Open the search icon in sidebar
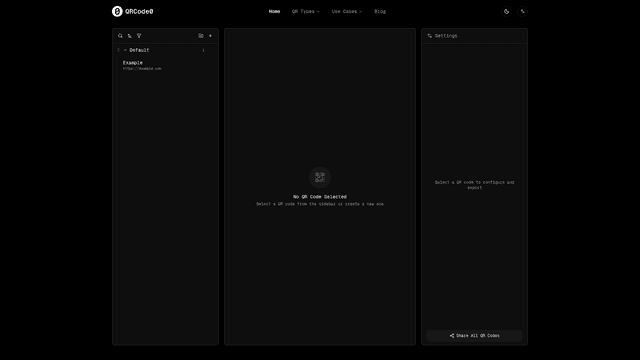The width and height of the screenshot is (640, 360). tap(120, 36)
